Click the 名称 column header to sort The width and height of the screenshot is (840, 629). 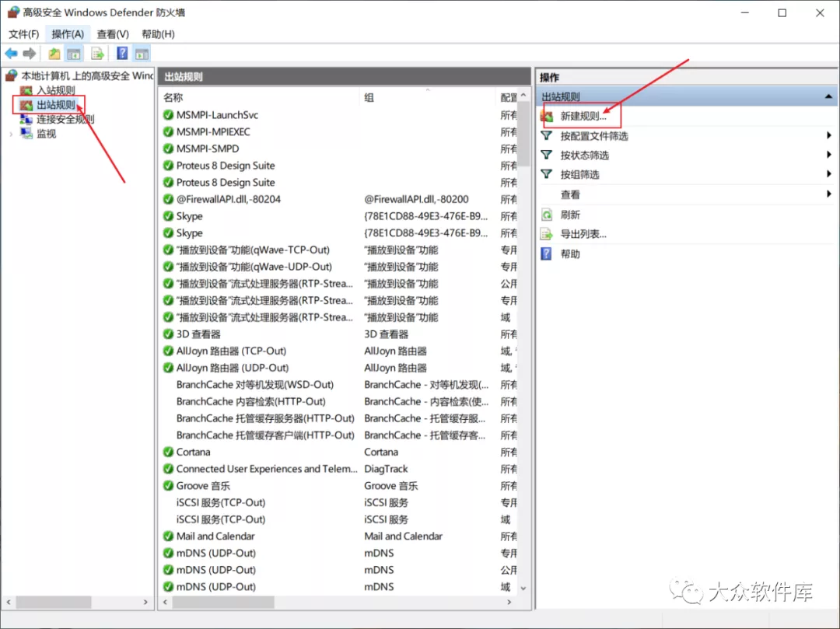tap(173, 97)
